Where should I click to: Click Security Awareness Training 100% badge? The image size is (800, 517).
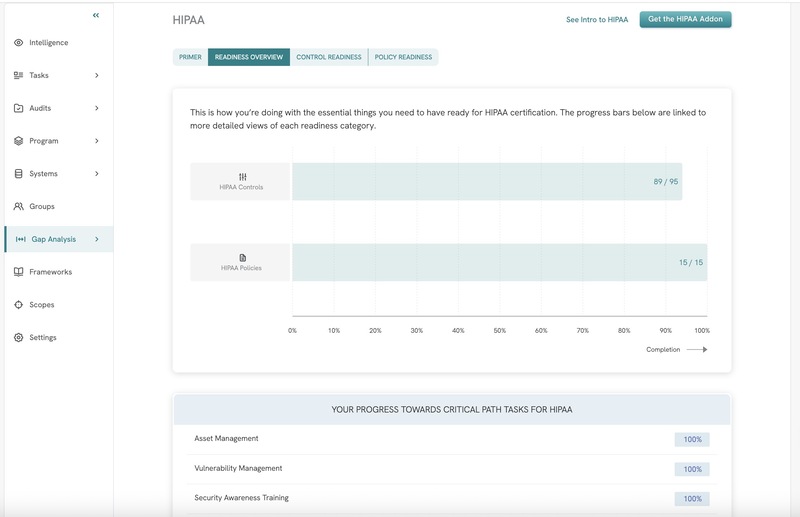[x=692, y=499]
